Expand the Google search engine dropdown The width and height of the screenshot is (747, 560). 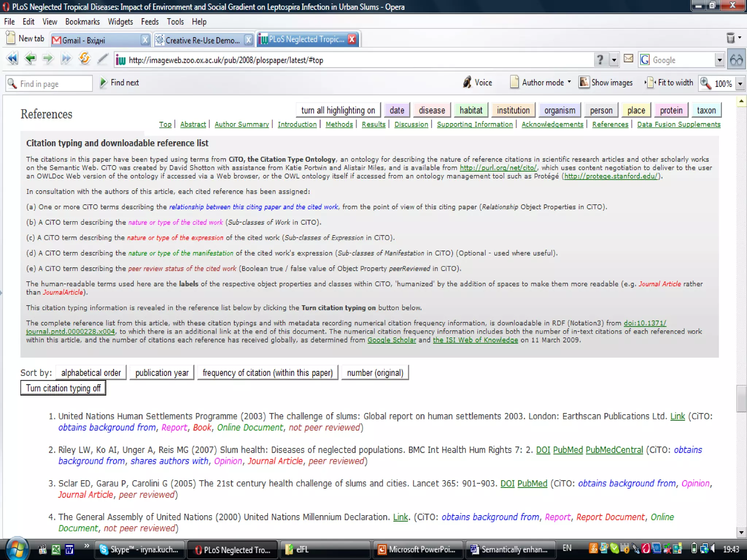click(719, 60)
